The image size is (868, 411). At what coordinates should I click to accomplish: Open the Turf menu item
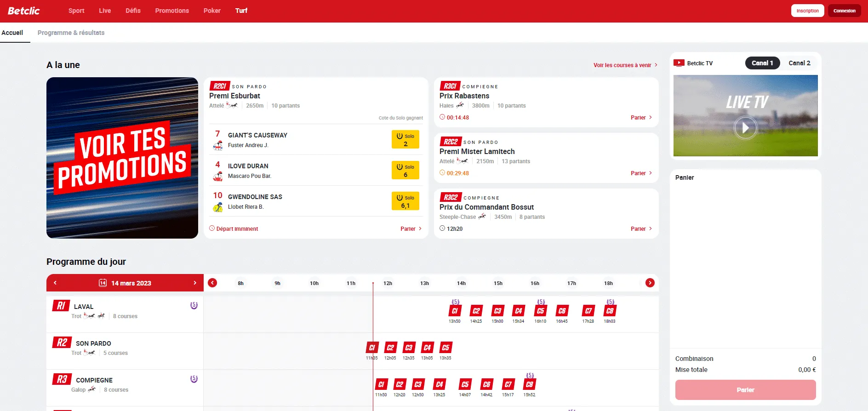pos(241,11)
